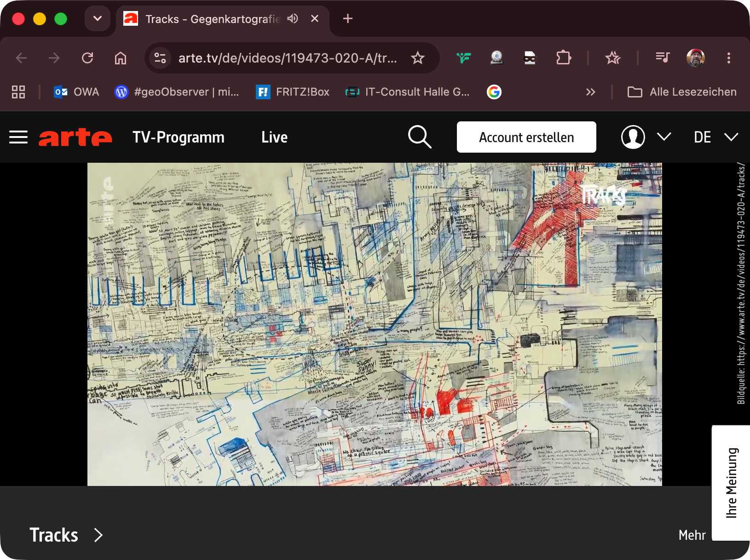Open the masked face extension icon

pos(530,58)
